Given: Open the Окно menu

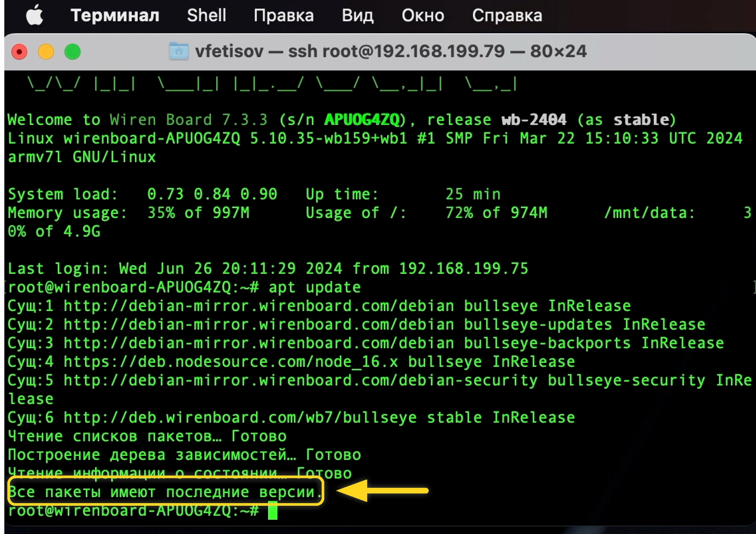Looking at the screenshot, I should click(422, 16).
